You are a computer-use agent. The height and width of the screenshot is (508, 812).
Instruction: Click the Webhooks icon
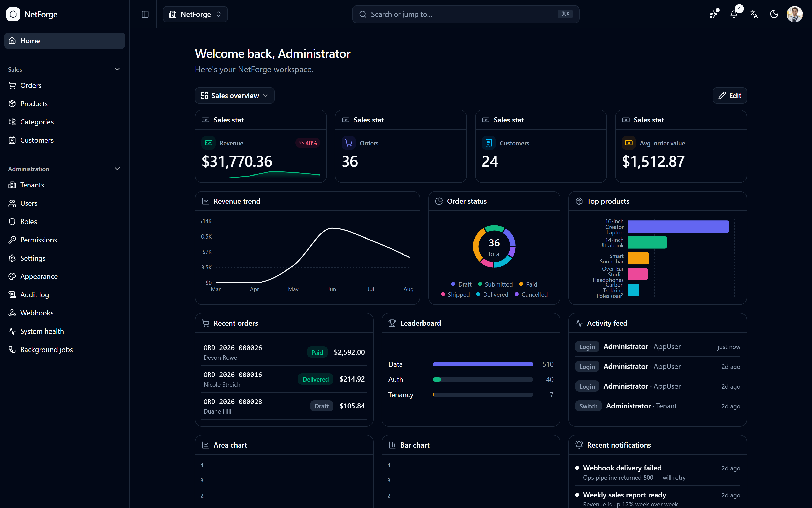(x=12, y=313)
